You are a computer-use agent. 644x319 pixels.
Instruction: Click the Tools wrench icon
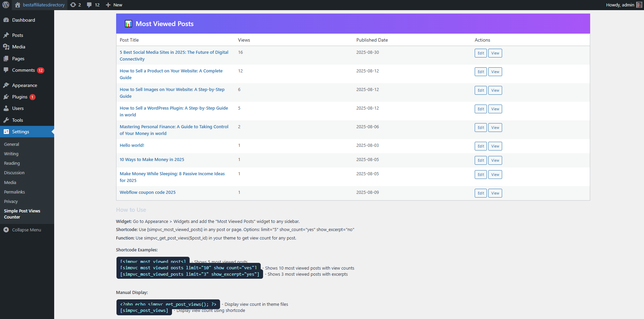(6, 120)
